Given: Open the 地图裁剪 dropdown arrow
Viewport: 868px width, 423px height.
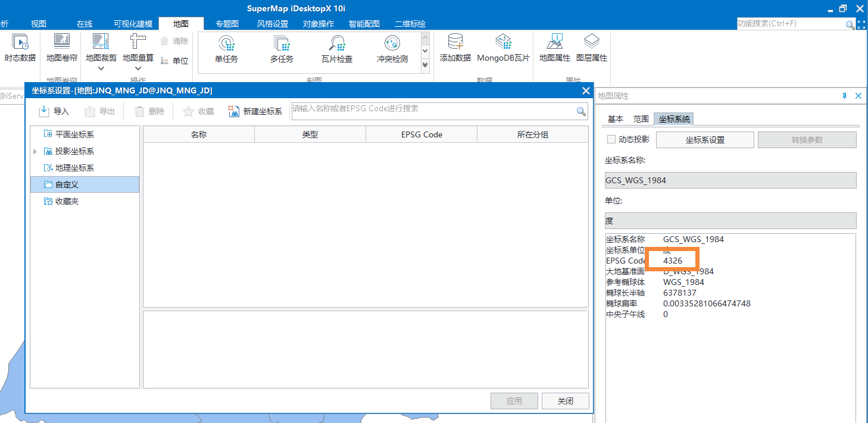Looking at the screenshot, I should pos(101,68).
